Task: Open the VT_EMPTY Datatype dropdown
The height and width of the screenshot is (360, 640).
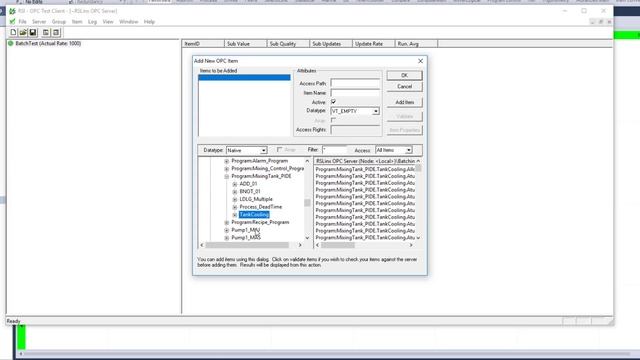Action: pyautogui.click(x=376, y=111)
